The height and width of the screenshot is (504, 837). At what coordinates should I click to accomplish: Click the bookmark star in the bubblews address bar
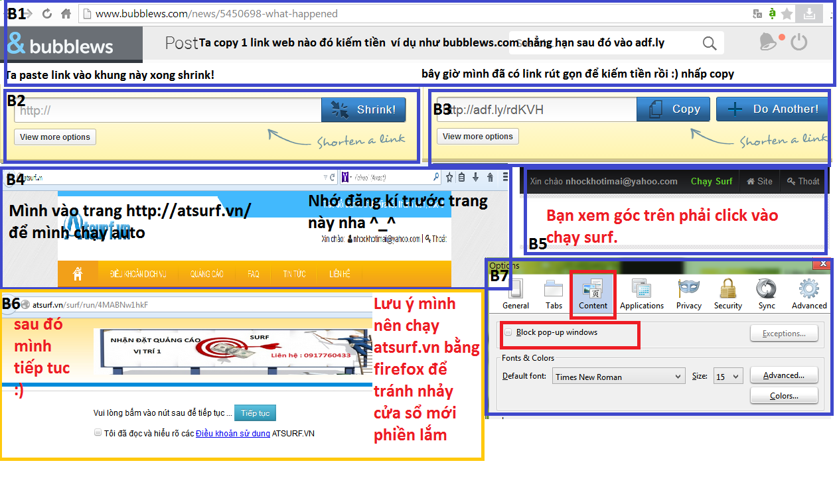pyautogui.click(x=787, y=13)
